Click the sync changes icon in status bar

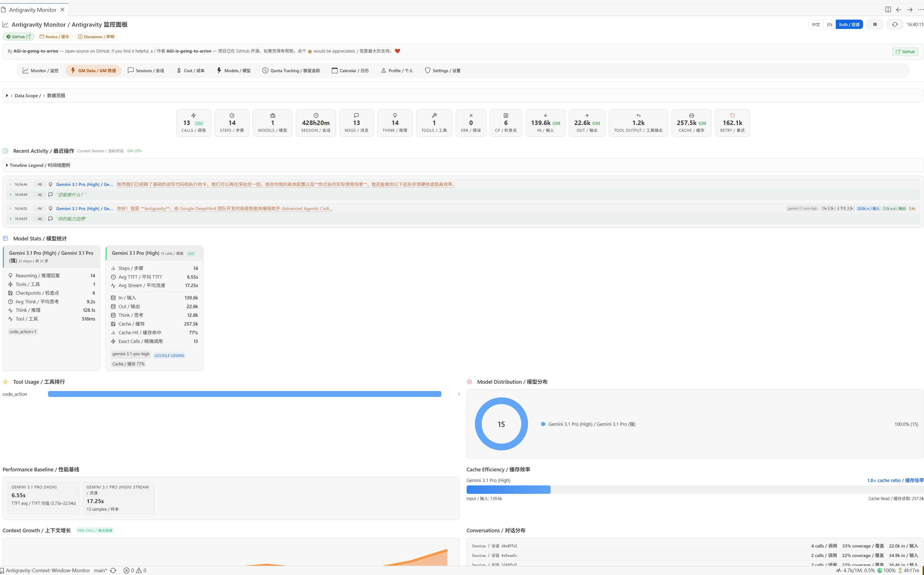pos(113,571)
